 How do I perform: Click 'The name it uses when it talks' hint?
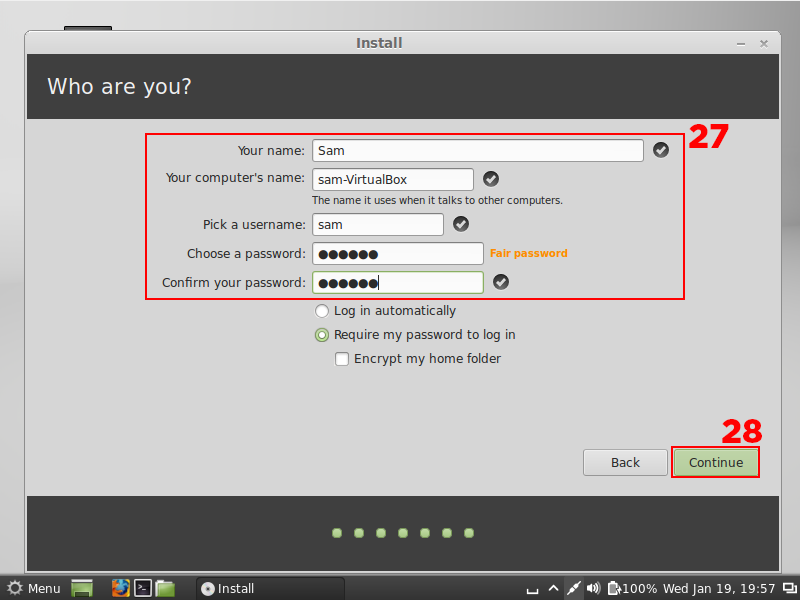pos(437,200)
